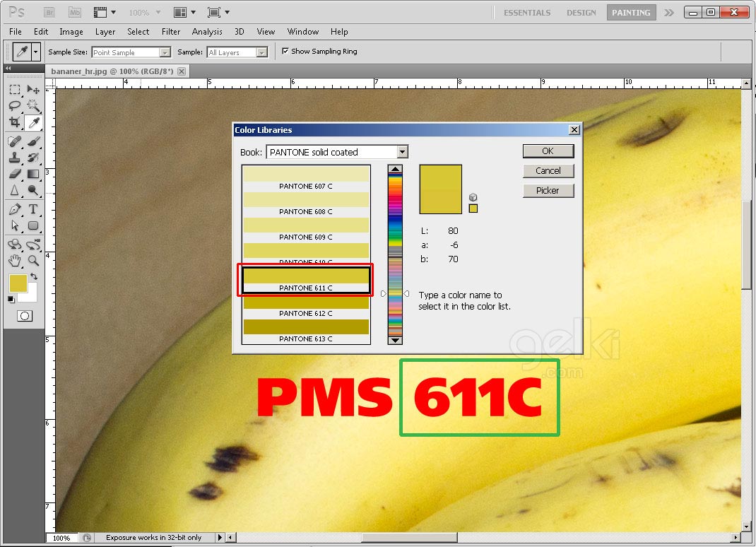Select the 3D Rotate tool
The width and height of the screenshot is (756, 547).
(x=14, y=245)
